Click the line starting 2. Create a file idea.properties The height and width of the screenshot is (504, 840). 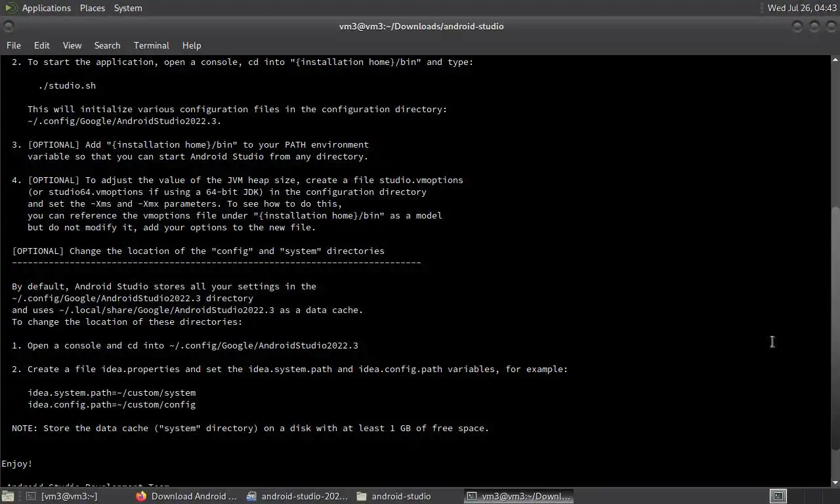point(290,369)
